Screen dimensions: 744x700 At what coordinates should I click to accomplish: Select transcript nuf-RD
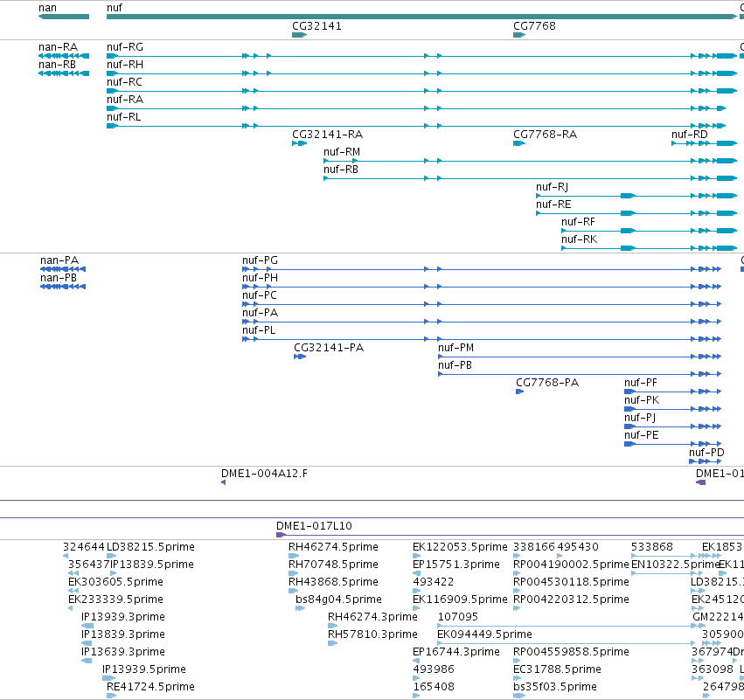tap(690, 135)
